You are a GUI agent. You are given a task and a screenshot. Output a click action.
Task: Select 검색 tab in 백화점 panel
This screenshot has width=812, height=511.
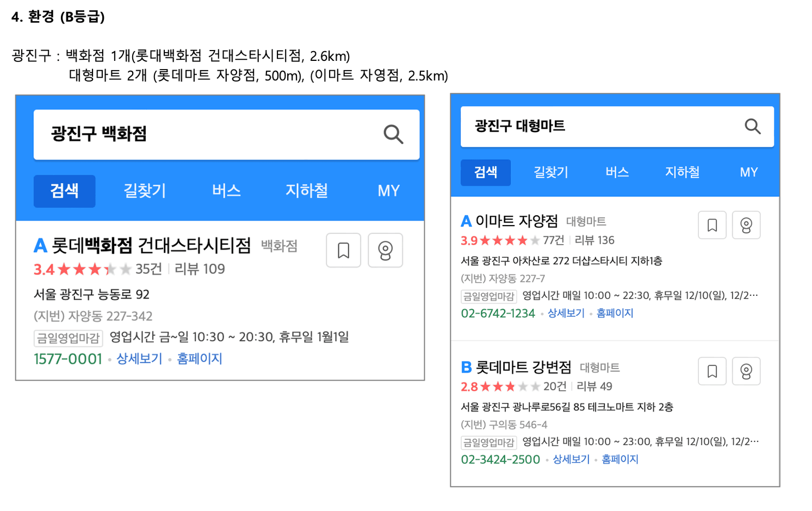[65, 191]
